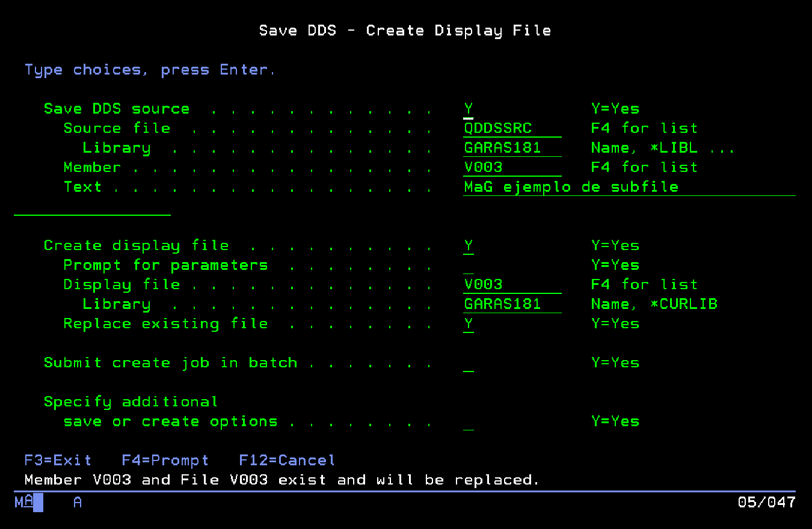Click the Save DDS Create Display File title
Image resolution: width=812 pixels, height=529 pixels.
click(x=405, y=30)
